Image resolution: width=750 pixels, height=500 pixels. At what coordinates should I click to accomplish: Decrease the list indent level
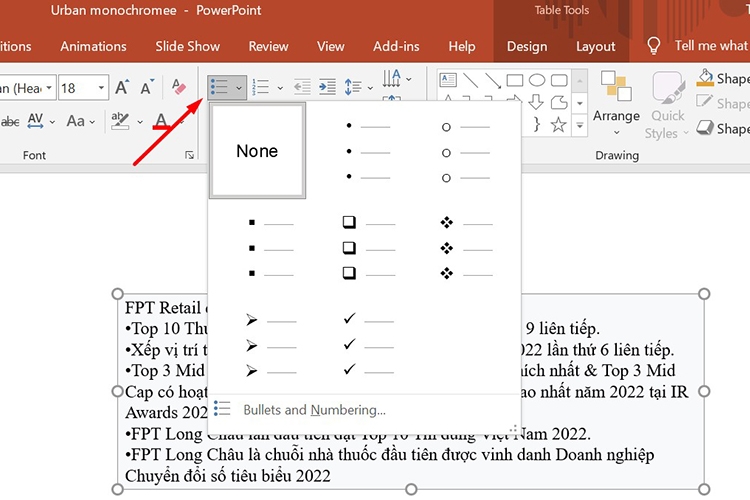tap(302, 87)
